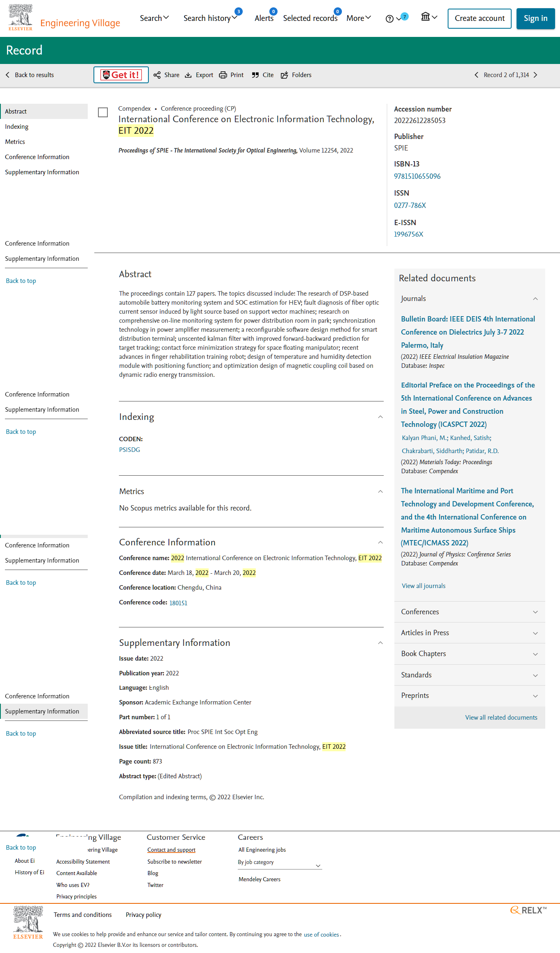Collapse the Journals related documents section
This screenshot has width=560, height=953.
click(535, 299)
